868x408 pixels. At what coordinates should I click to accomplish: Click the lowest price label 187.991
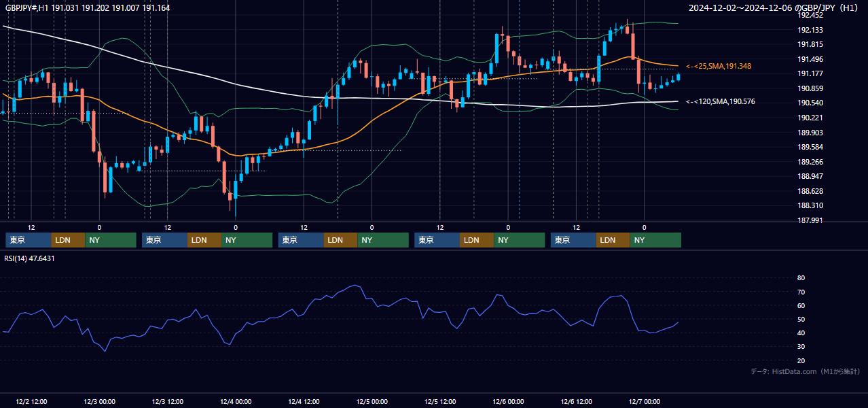pyautogui.click(x=810, y=220)
